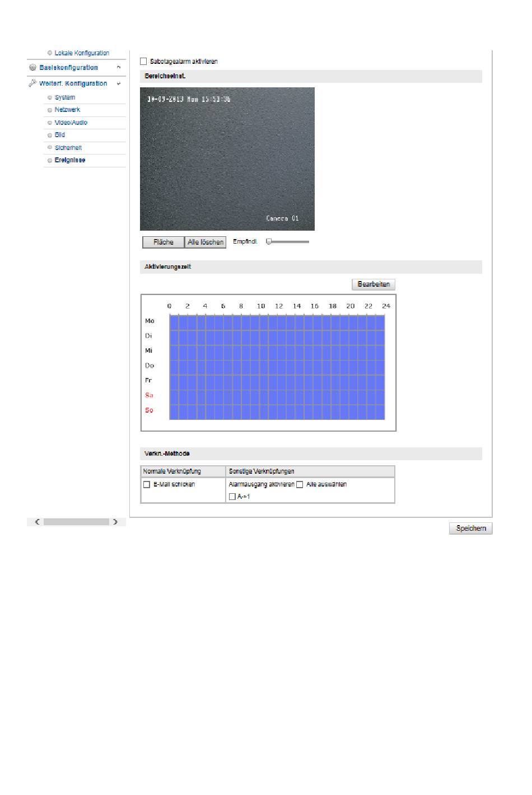Click the Mi row in schedule grid
The height and width of the screenshot is (795, 532).
coord(277,352)
